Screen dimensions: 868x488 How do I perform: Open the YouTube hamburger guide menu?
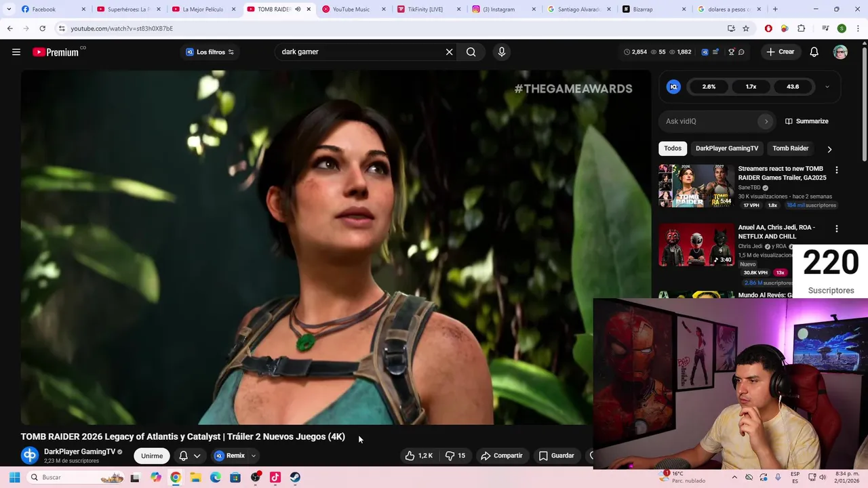click(x=16, y=52)
